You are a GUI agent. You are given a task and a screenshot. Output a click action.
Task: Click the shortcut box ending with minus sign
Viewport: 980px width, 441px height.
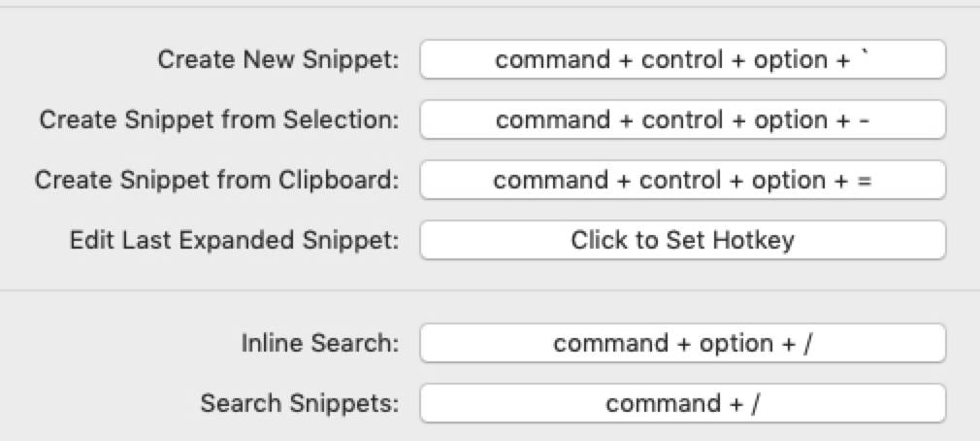click(x=682, y=119)
